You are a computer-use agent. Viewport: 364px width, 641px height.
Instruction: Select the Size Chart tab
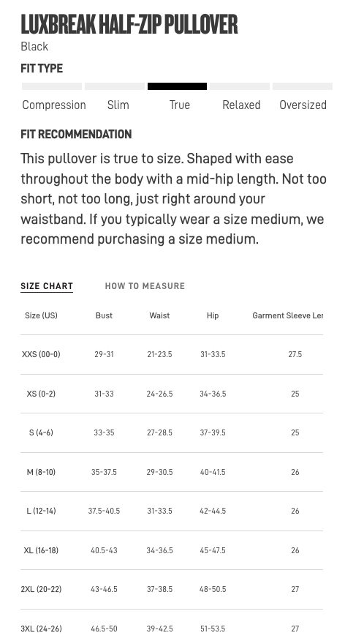[47, 286]
